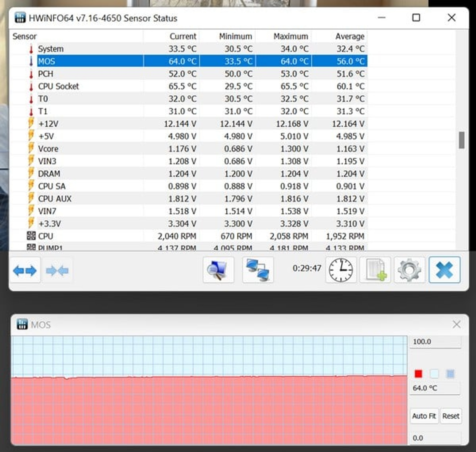Click the blue grid color swatch
476x452 pixels.
click(450, 373)
